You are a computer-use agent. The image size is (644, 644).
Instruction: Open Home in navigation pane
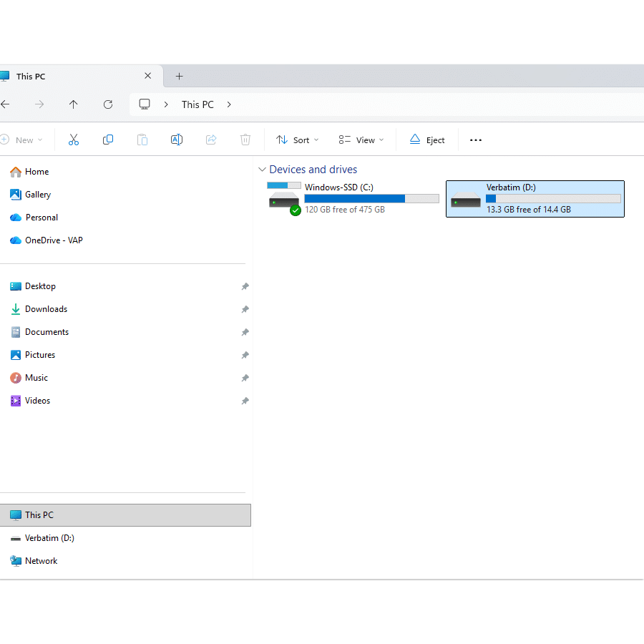pos(37,172)
